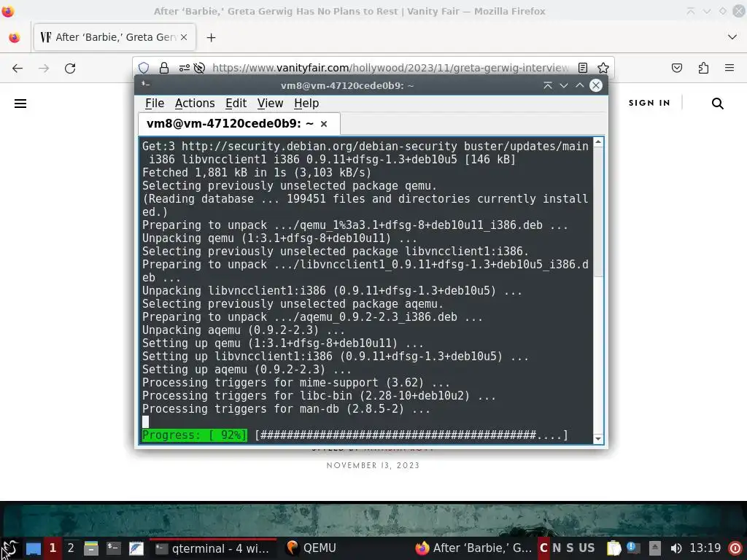Close the Vanity Fair browser tab
The image size is (747, 560).
[184, 37]
